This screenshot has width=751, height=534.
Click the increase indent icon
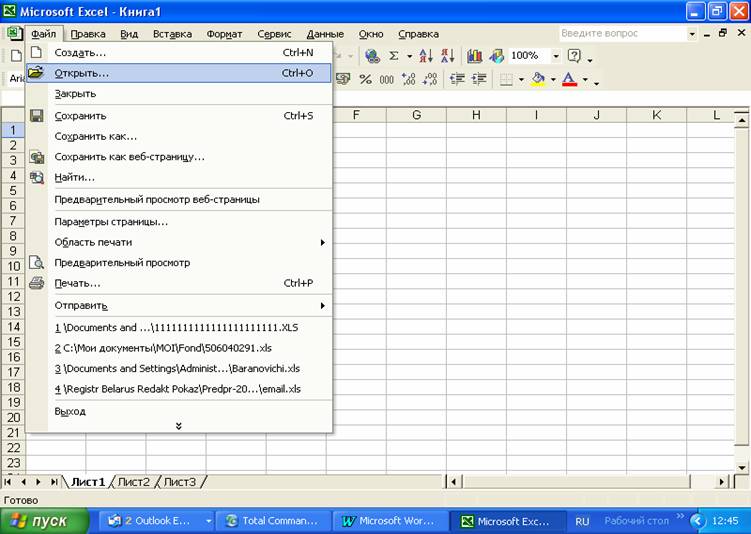pyautogui.click(x=478, y=79)
